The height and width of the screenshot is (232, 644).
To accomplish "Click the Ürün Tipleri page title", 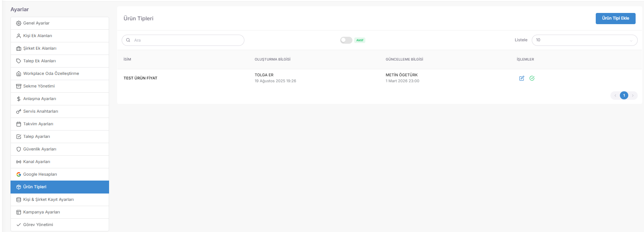I will click(x=138, y=19).
